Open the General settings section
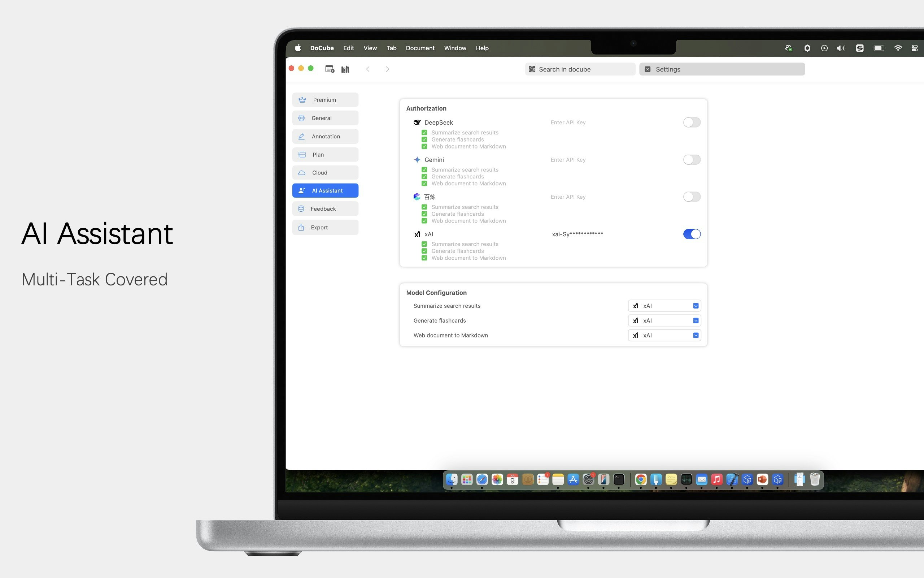The image size is (924, 578). (325, 118)
